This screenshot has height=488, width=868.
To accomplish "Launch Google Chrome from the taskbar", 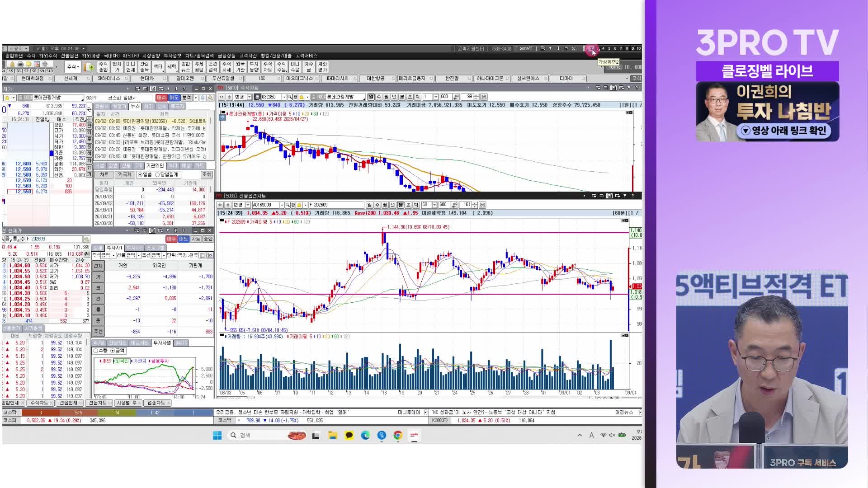I will click(x=398, y=435).
